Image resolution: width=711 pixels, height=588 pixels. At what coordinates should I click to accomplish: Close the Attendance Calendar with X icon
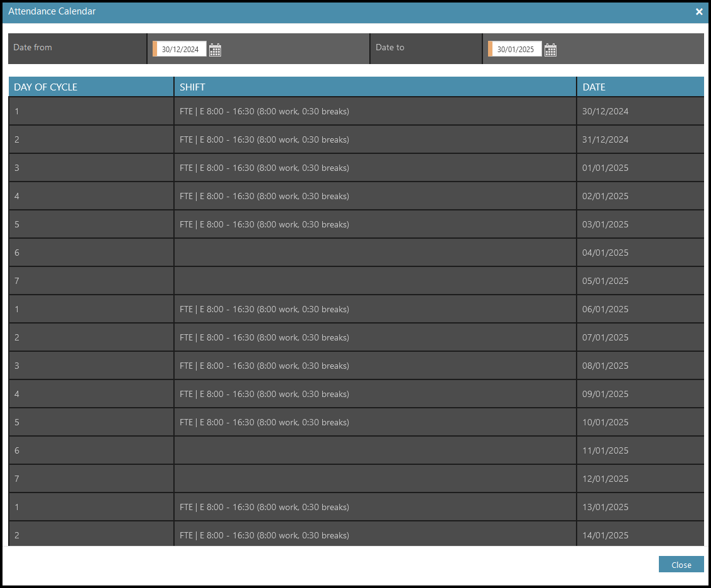pyautogui.click(x=699, y=12)
